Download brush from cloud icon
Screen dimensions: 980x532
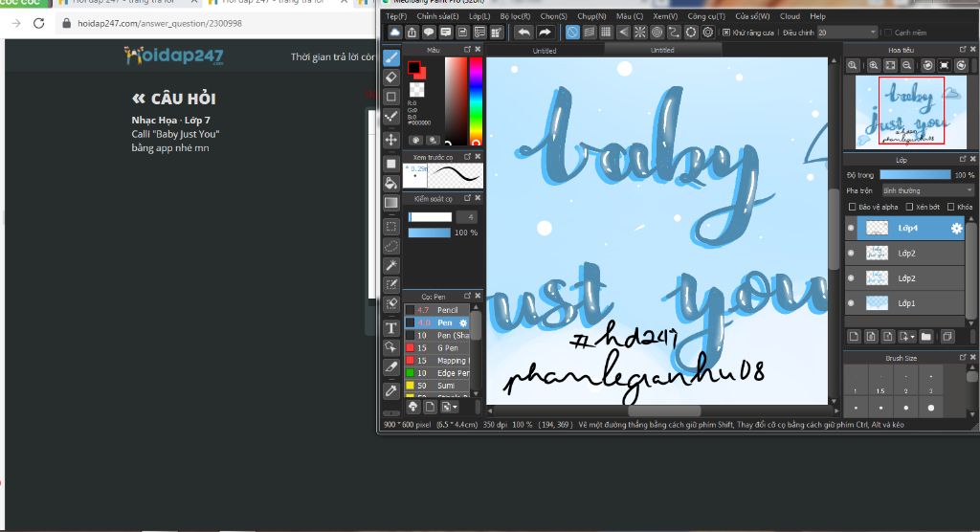tap(413, 407)
